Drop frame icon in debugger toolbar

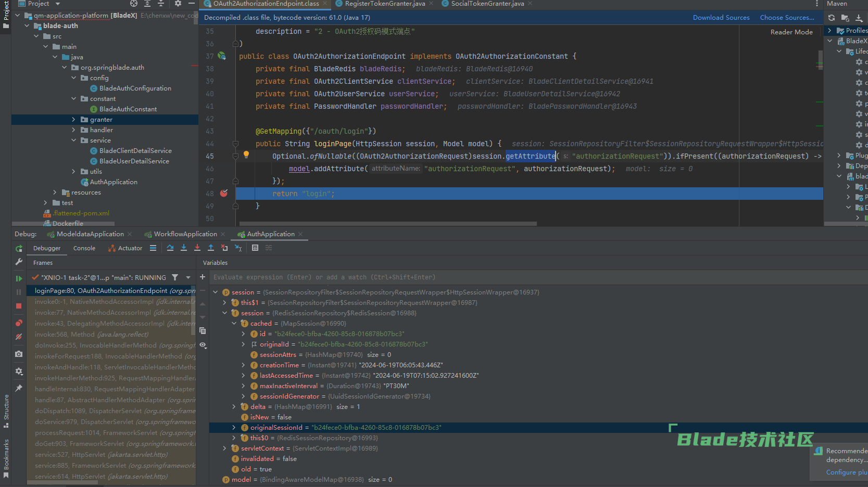(x=224, y=248)
